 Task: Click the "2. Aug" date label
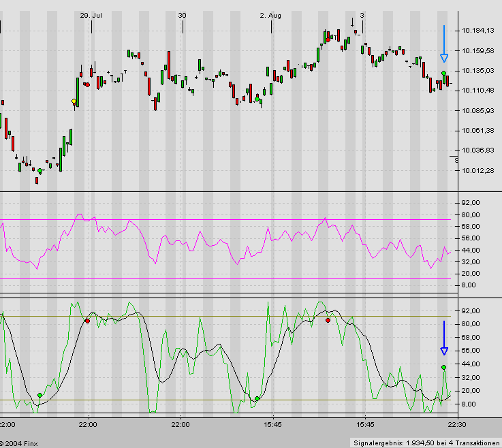270,15
